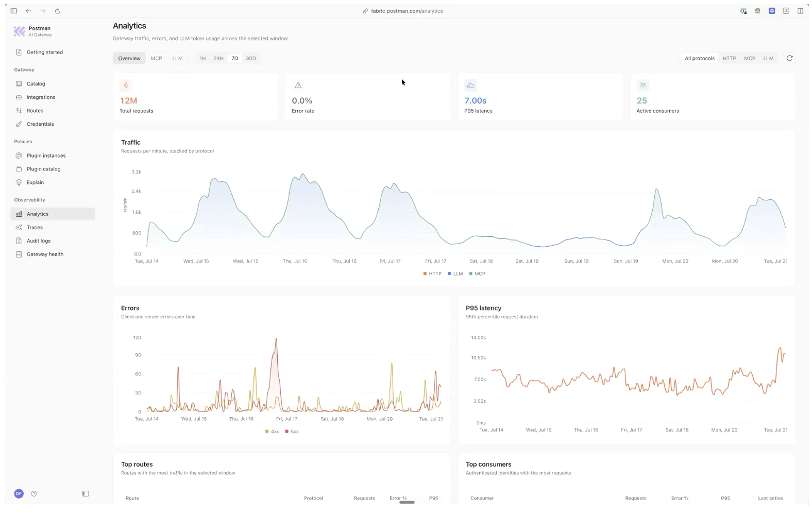Go back with browser back arrow
This screenshot has width=812, height=515.
[28, 11]
